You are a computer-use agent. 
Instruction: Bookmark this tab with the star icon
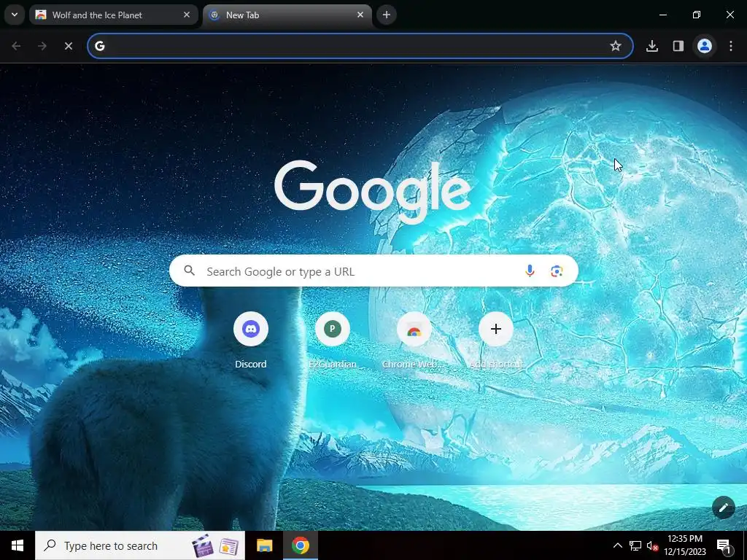point(616,46)
